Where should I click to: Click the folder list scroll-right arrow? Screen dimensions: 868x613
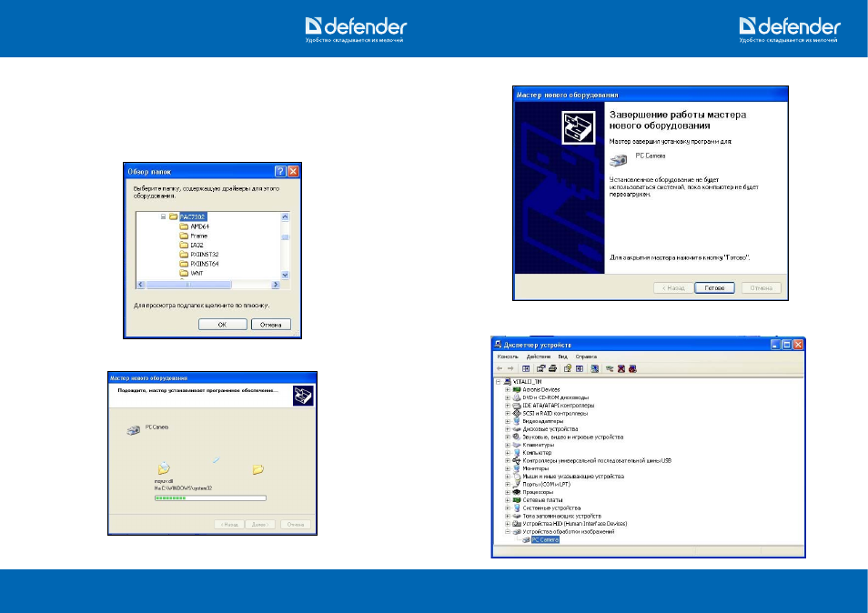pos(276,285)
